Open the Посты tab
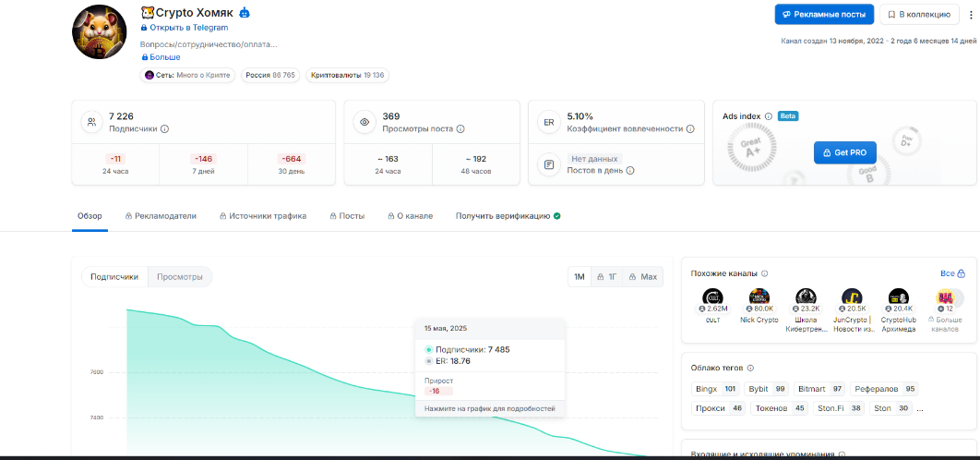 tap(347, 216)
